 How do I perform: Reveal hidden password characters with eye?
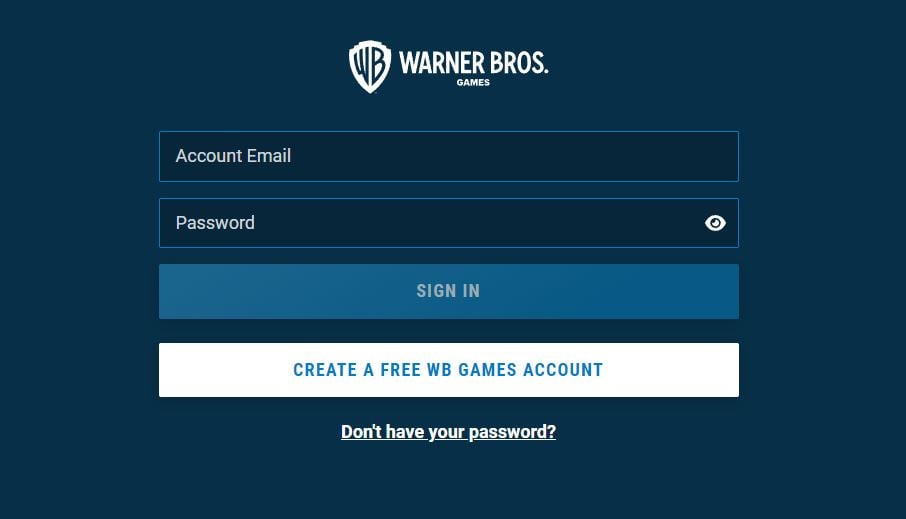(715, 223)
